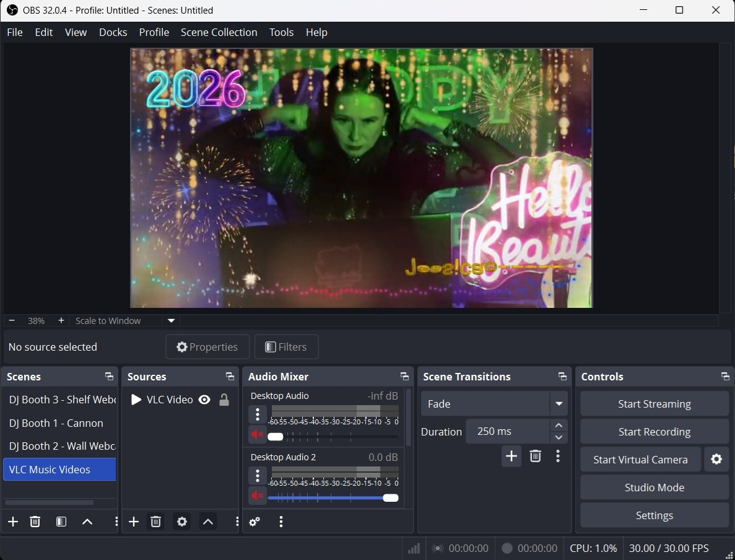Lock the VLC Video source
This screenshot has width=735, height=560.
point(224,400)
